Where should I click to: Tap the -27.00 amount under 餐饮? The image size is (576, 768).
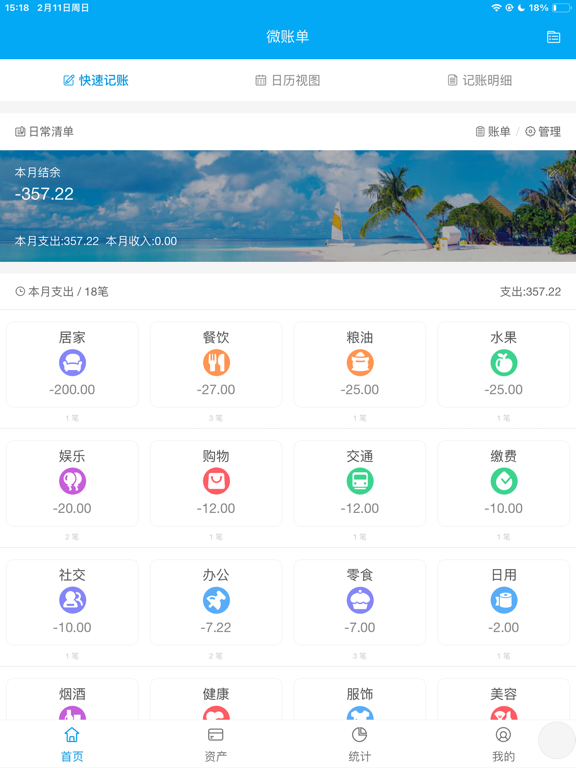click(x=216, y=389)
